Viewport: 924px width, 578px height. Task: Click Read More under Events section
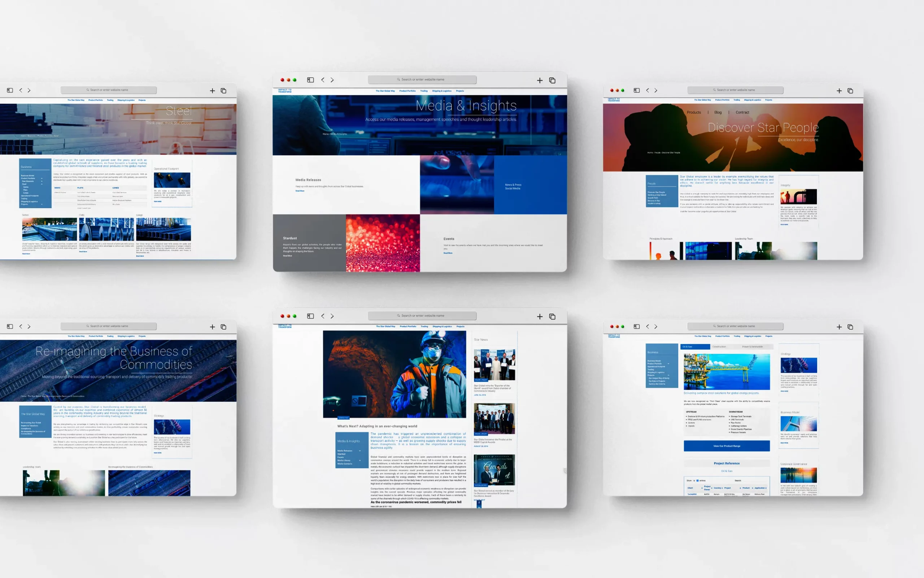[448, 253]
